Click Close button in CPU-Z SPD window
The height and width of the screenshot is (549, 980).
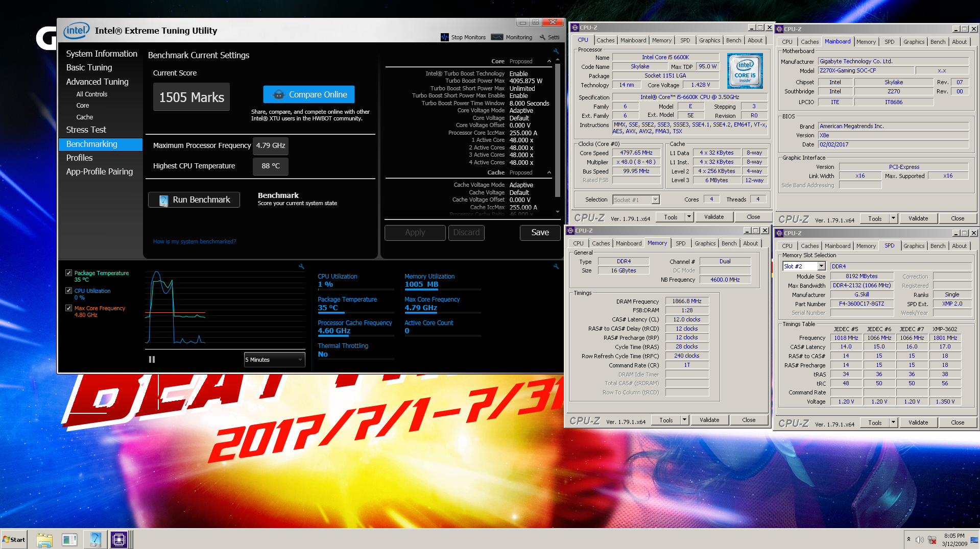point(958,422)
